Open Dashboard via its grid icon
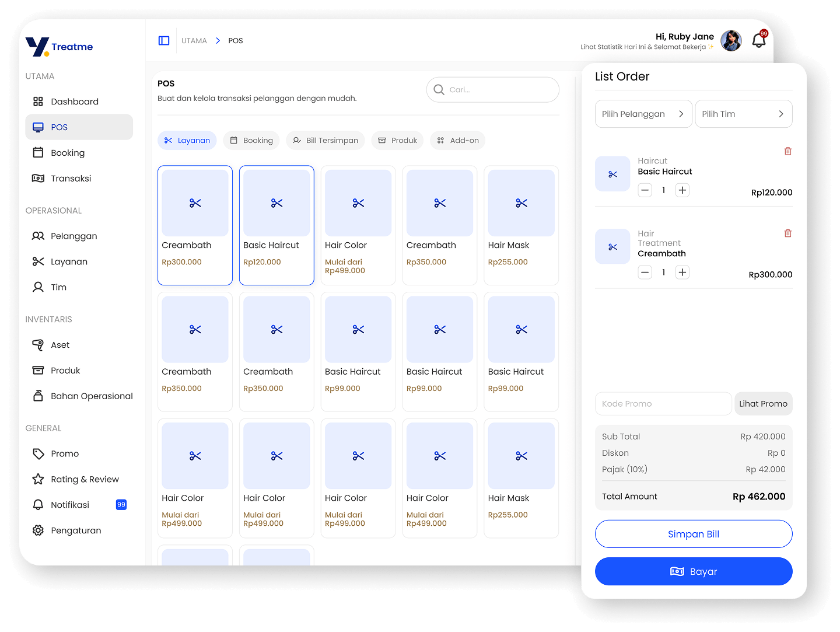This screenshot has width=840, height=632. click(38, 102)
